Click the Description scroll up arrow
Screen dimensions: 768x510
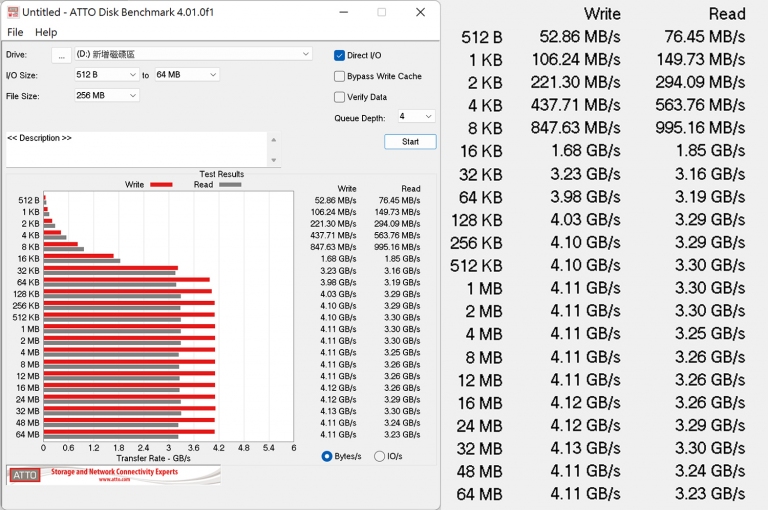[274, 140]
